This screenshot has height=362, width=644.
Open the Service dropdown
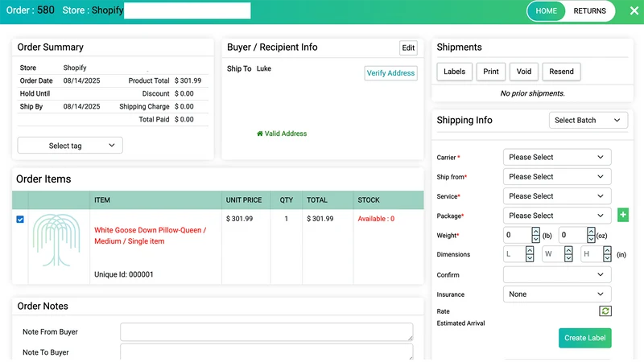[x=557, y=196]
